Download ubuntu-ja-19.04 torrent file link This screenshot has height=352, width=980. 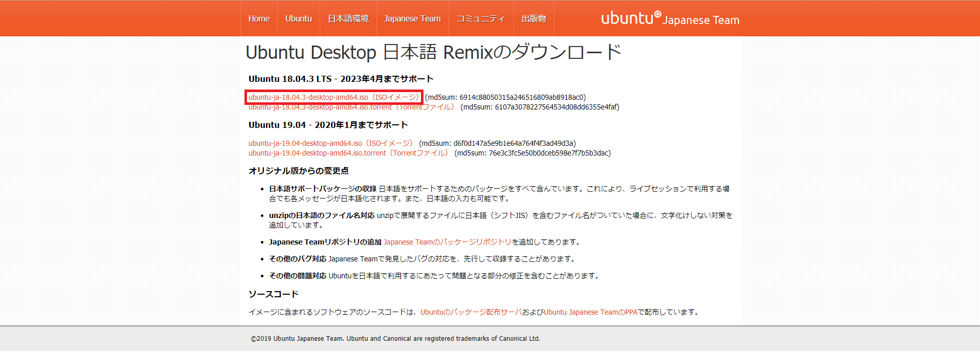click(348, 153)
